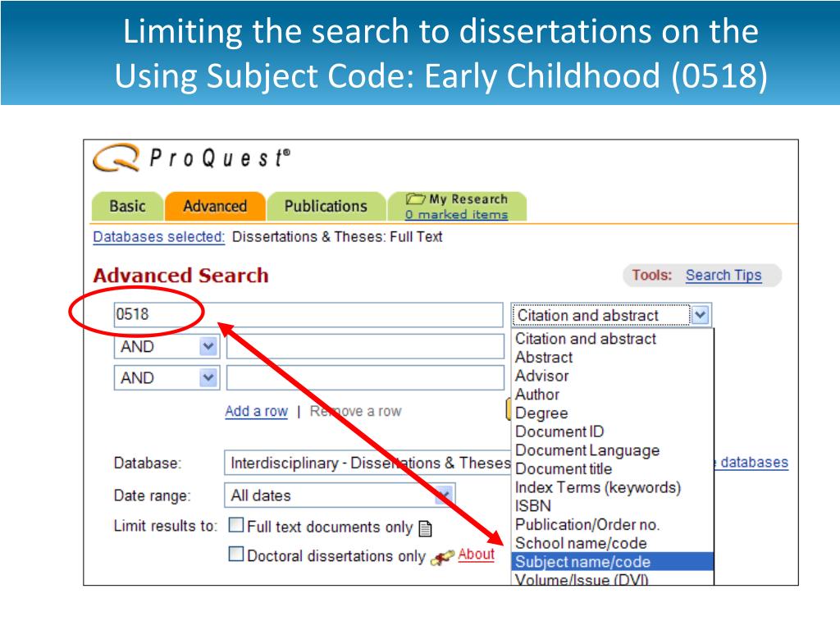840x630 pixels.
Task: Click the ProQuest logo
Action: coord(191,158)
